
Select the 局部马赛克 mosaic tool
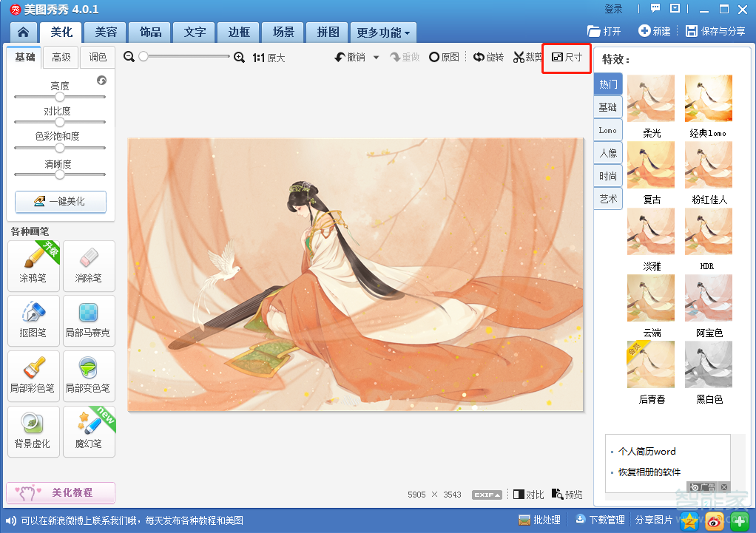[x=89, y=321]
